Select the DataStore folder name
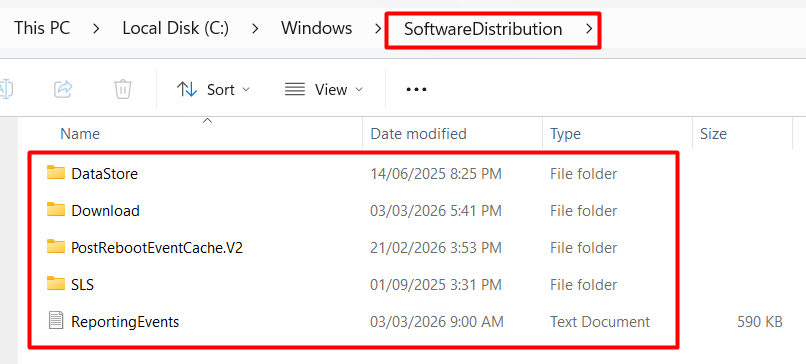The width and height of the screenshot is (806, 364). point(104,174)
